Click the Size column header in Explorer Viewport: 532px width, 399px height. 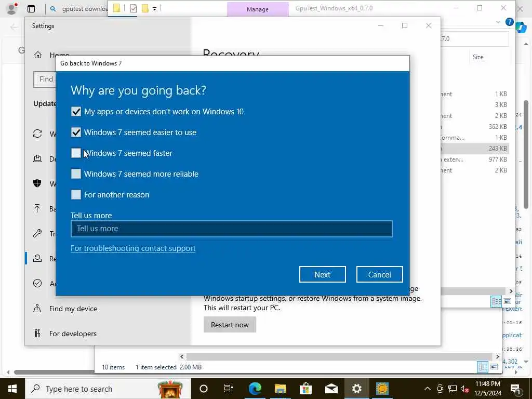(x=478, y=57)
